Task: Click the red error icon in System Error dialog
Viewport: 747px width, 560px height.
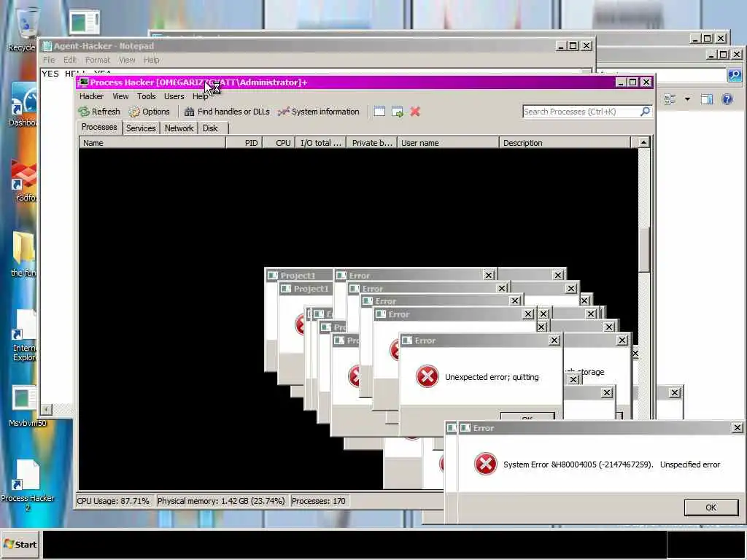Action: click(x=485, y=464)
